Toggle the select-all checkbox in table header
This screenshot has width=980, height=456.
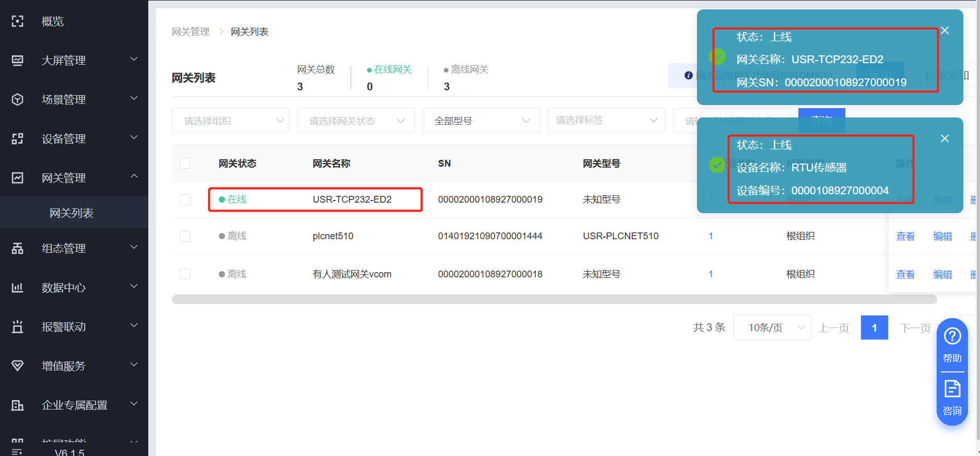coord(185,163)
